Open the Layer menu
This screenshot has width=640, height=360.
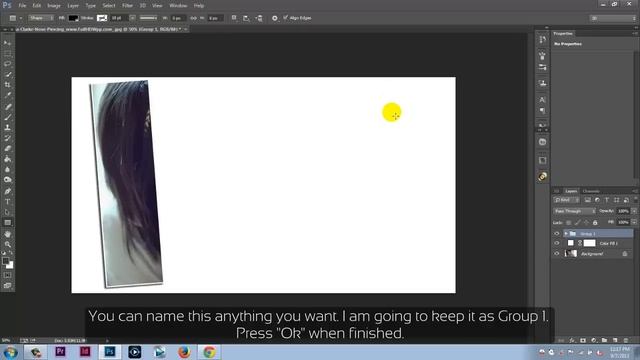point(73,6)
